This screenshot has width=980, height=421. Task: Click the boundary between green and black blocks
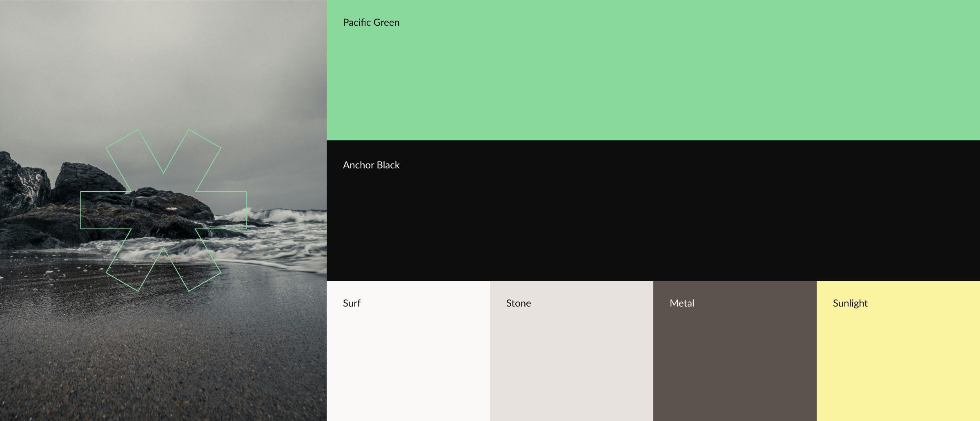pos(653,140)
